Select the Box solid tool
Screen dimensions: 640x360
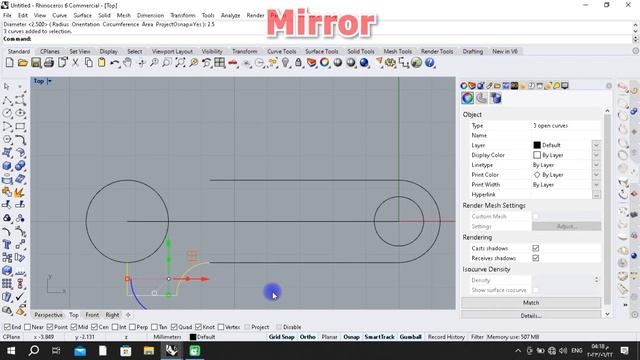(x=7, y=166)
